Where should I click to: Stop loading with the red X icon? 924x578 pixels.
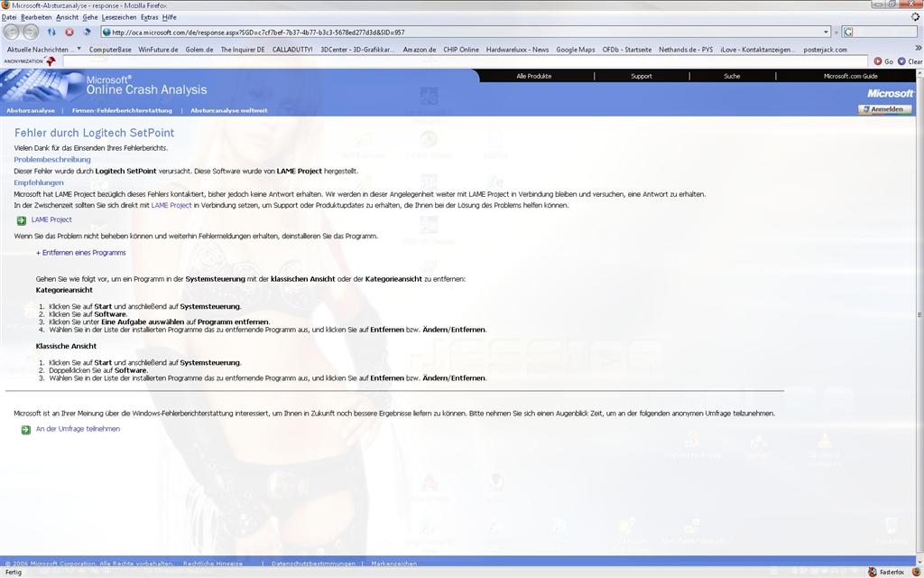click(x=69, y=32)
